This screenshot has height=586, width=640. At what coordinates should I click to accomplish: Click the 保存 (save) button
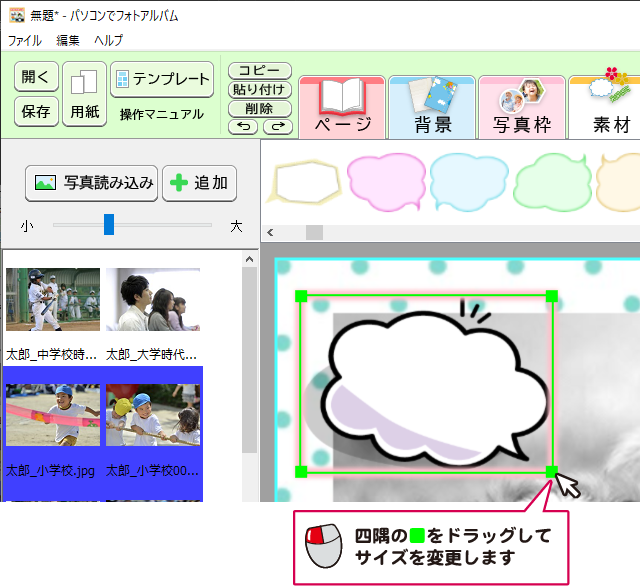click(x=36, y=111)
